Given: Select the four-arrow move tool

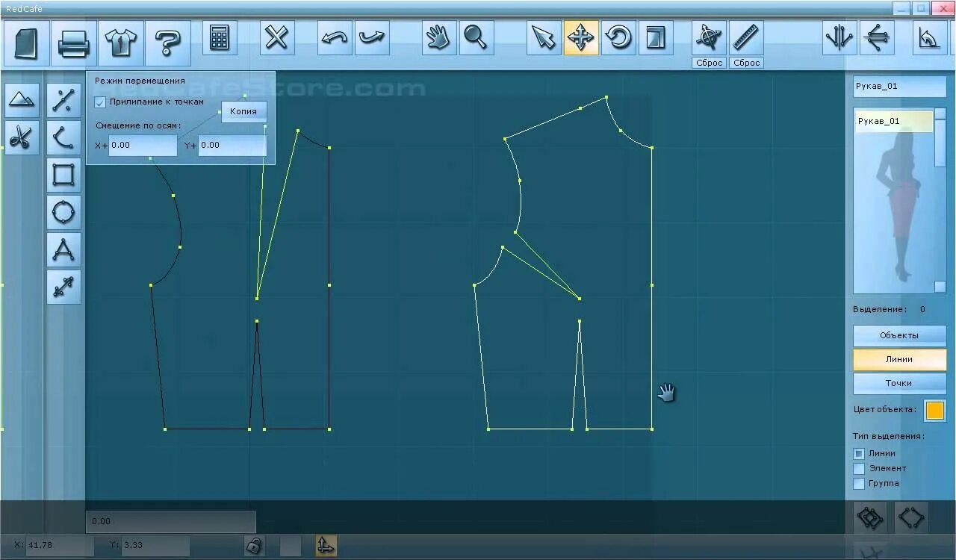Looking at the screenshot, I should [581, 37].
